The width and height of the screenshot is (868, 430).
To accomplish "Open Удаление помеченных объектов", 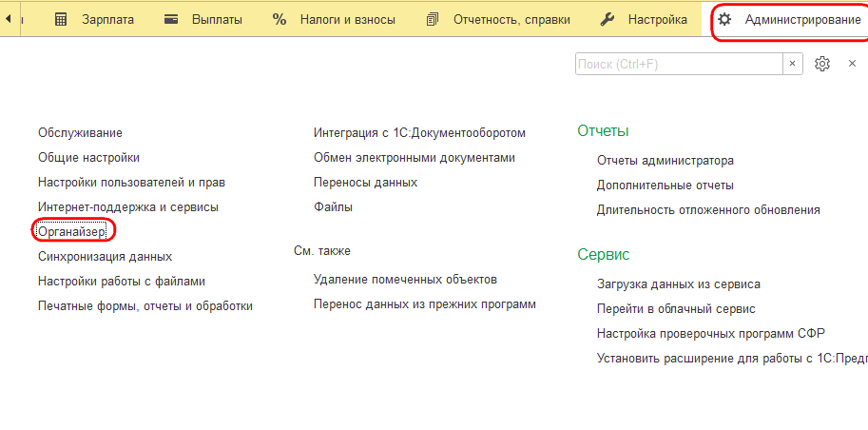I will [405, 280].
